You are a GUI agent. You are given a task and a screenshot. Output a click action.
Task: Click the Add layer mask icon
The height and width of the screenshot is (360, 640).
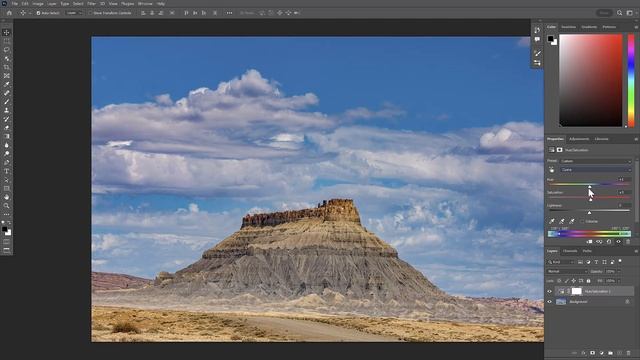coord(593,353)
